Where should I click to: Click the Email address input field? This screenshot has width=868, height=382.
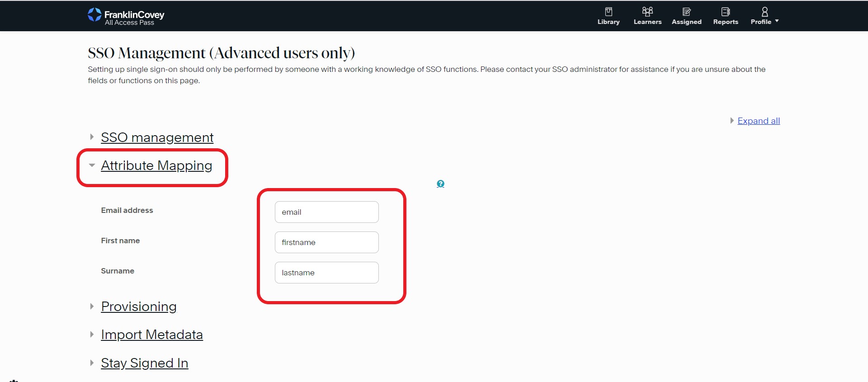(x=326, y=212)
